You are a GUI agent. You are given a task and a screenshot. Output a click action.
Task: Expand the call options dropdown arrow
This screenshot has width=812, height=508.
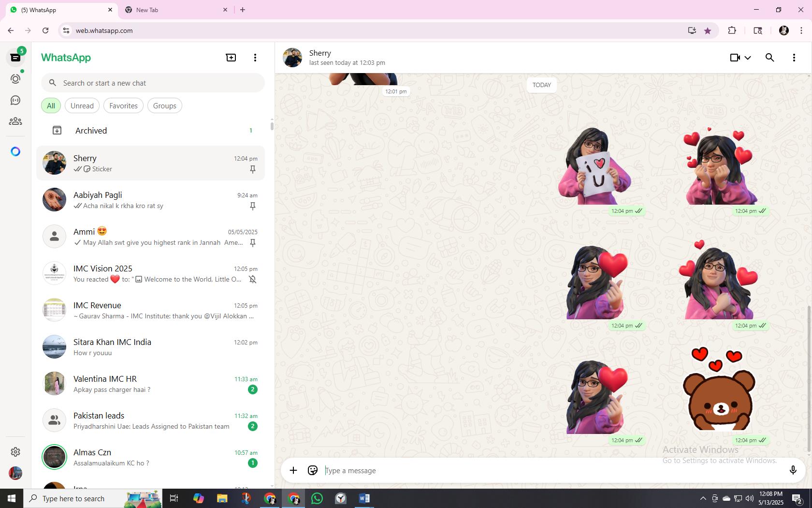pyautogui.click(x=748, y=58)
